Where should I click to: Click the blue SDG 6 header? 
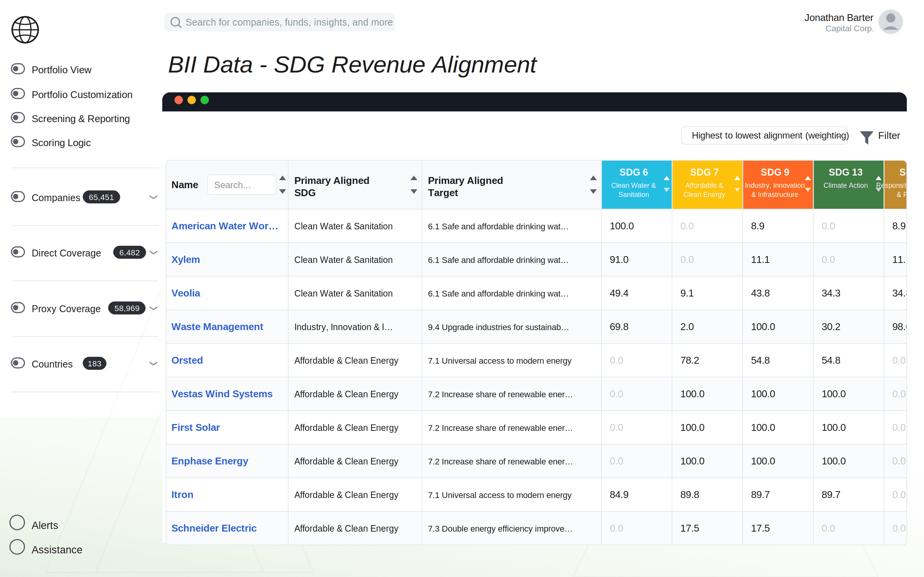[636, 185]
